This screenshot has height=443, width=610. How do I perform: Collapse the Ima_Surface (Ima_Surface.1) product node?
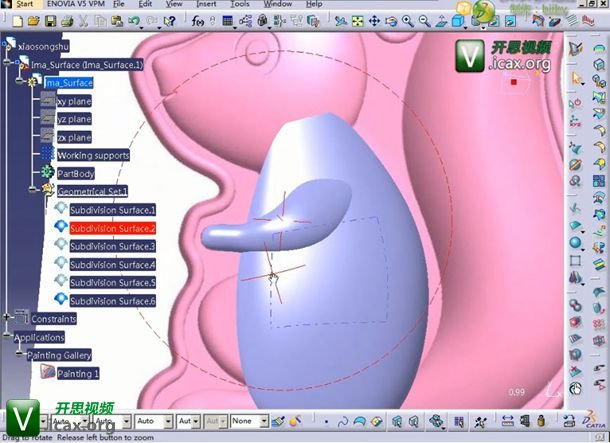(x=7, y=62)
